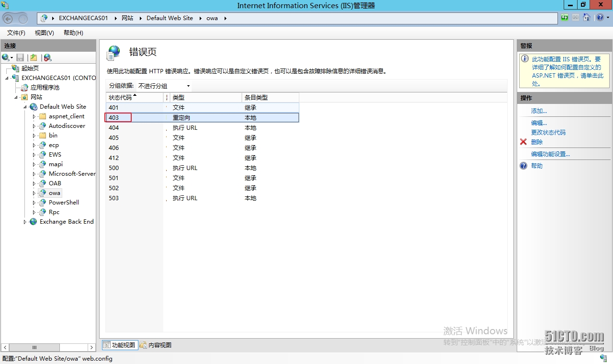Viewport: 613px width, 364px height.
Task: Click the 添加... link in 操作 panel
Action: pos(538,111)
